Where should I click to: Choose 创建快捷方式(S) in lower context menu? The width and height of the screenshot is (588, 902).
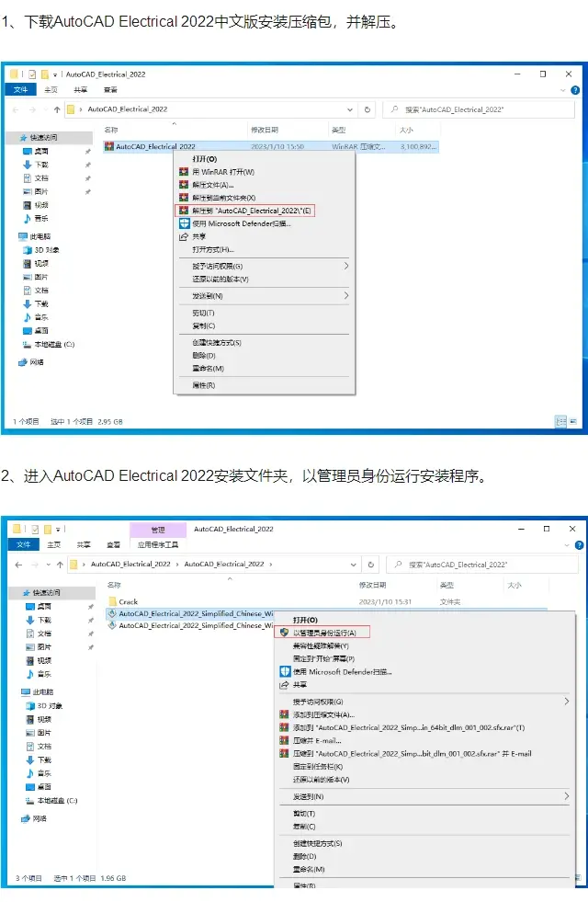(x=317, y=843)
